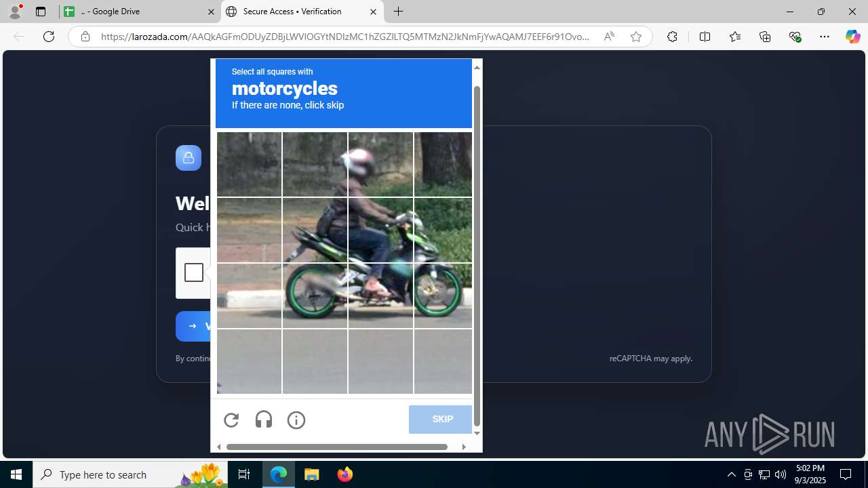Open the volume control tray icon
The image size is (868, 488).
pyautogui.click(x=781, y=474)
